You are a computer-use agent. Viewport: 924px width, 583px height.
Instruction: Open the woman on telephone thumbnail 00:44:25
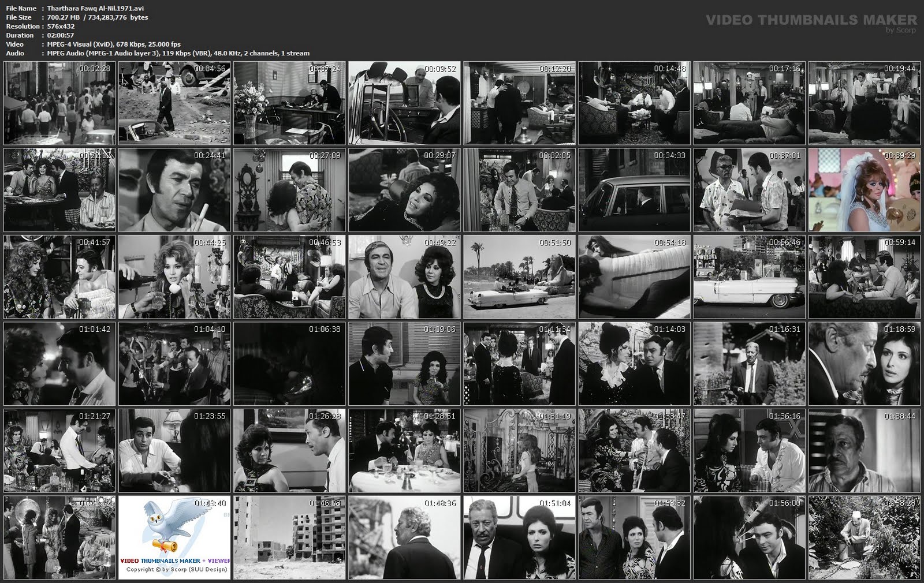tap(174, 277)
